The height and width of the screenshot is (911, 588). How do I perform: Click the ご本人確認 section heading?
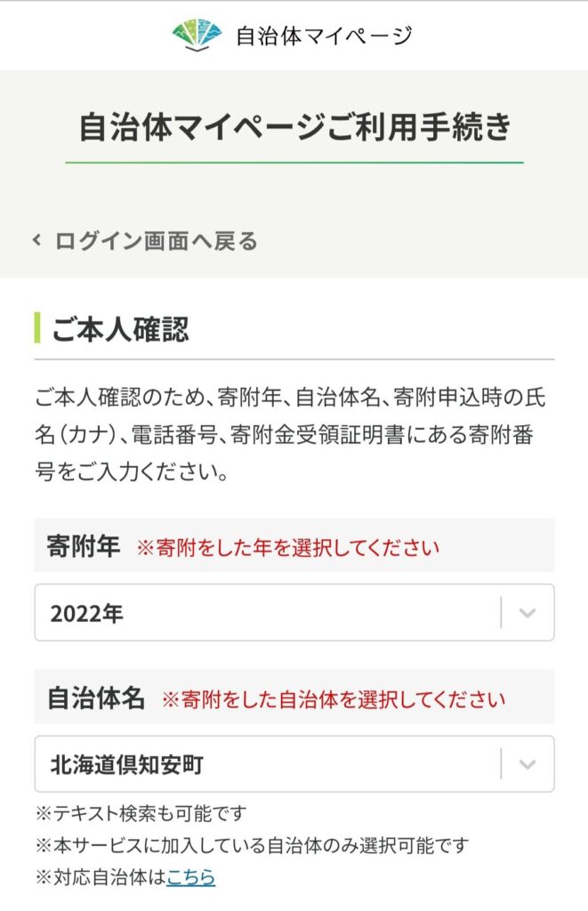tap(120, 329)
